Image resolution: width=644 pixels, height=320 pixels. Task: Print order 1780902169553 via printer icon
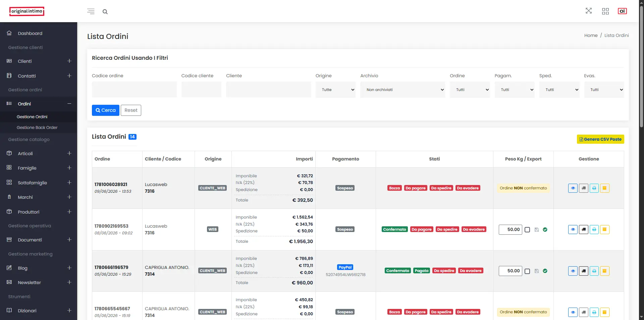594,229
